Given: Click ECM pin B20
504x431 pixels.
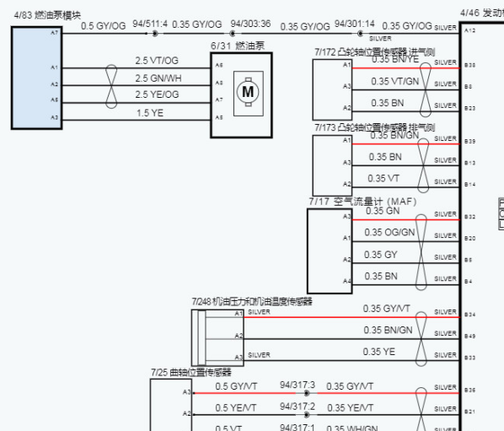Looking at the screenshot, I should [x=470, y=239].
